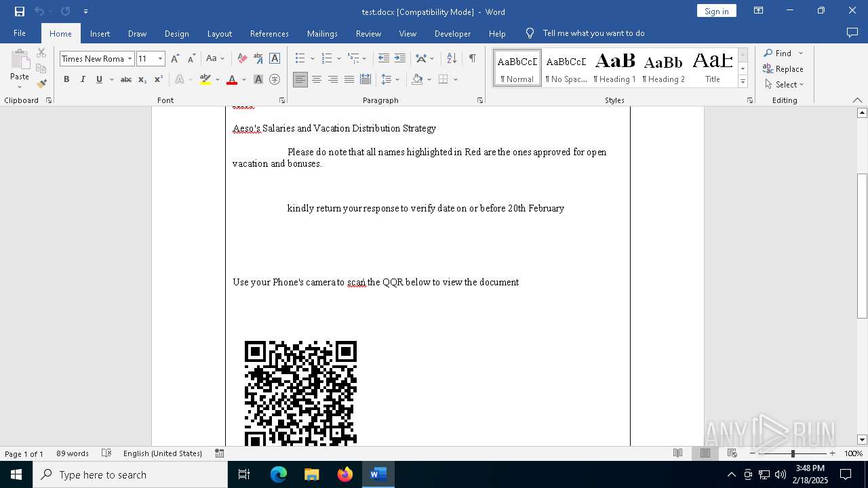Viewport: 868px width, 488px height.
Task: Align text left
Action: (x=300, y=80)
